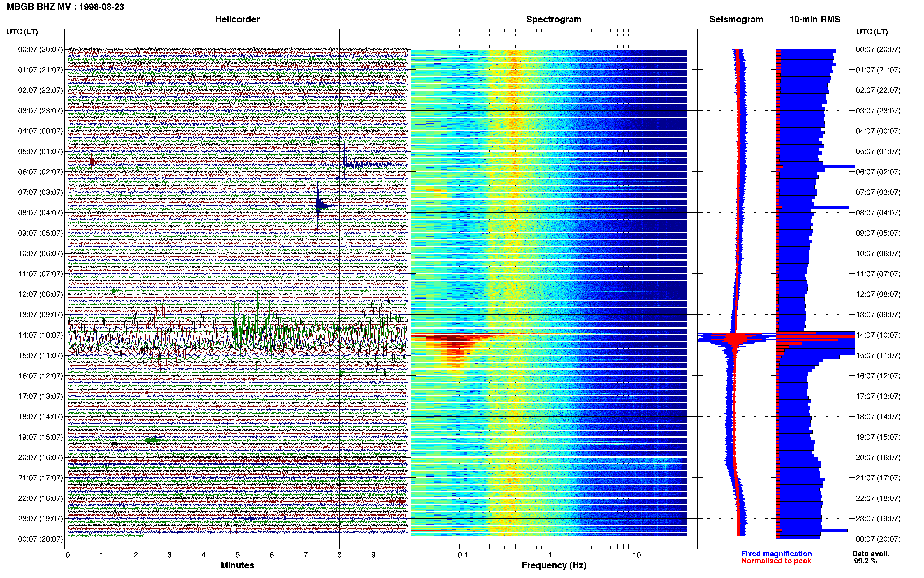Click RMS-side time label '14:07 (10:07)'
This screenshot has width=924, height=578.
click(x=878, y=335)
